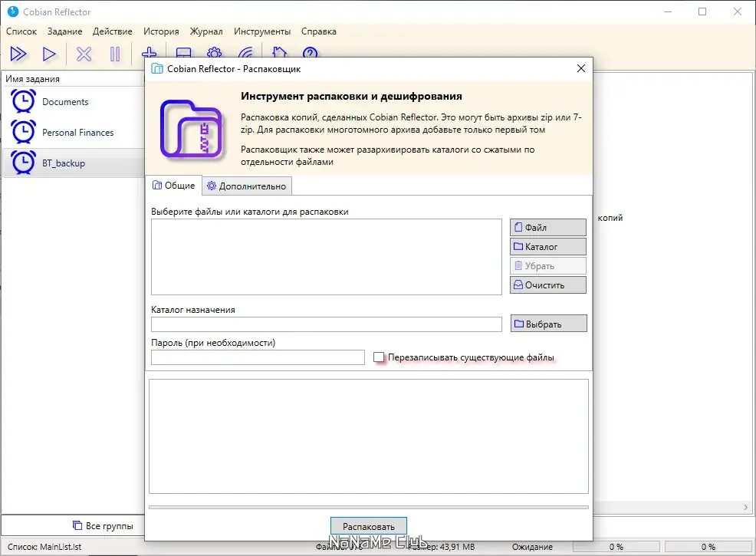Click the pause toolbar icon

(x=115, y=54)
